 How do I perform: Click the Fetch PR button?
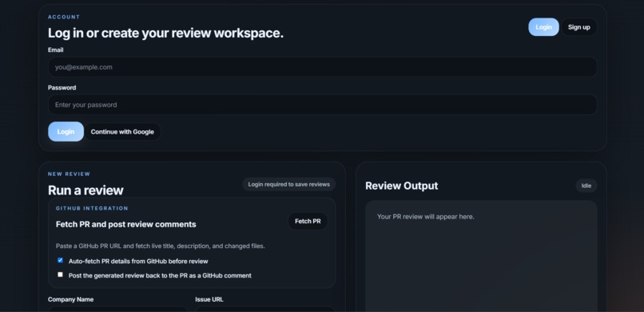(x=308, y=221)
